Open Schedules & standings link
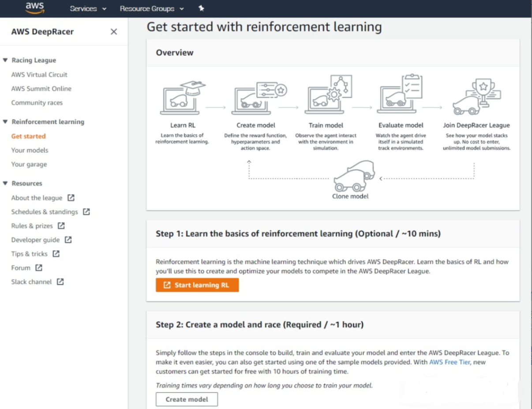This screenshot has width=532, height=409. point(45,212)
